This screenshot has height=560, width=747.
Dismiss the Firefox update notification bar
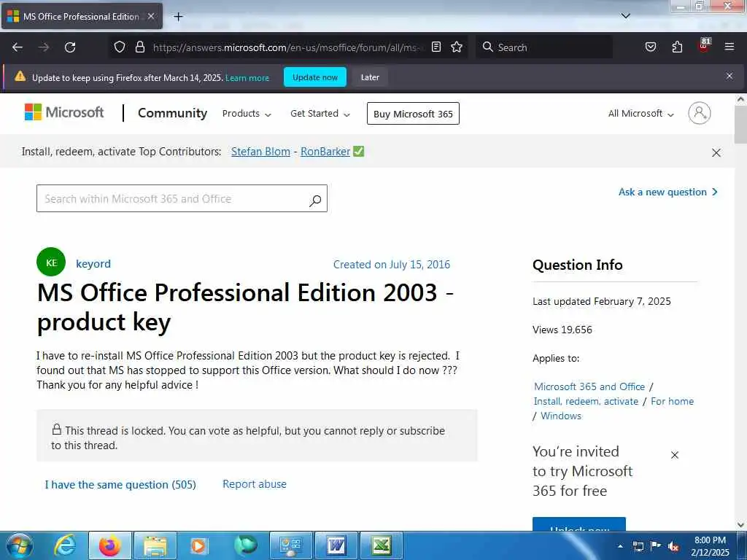(729, 76)
